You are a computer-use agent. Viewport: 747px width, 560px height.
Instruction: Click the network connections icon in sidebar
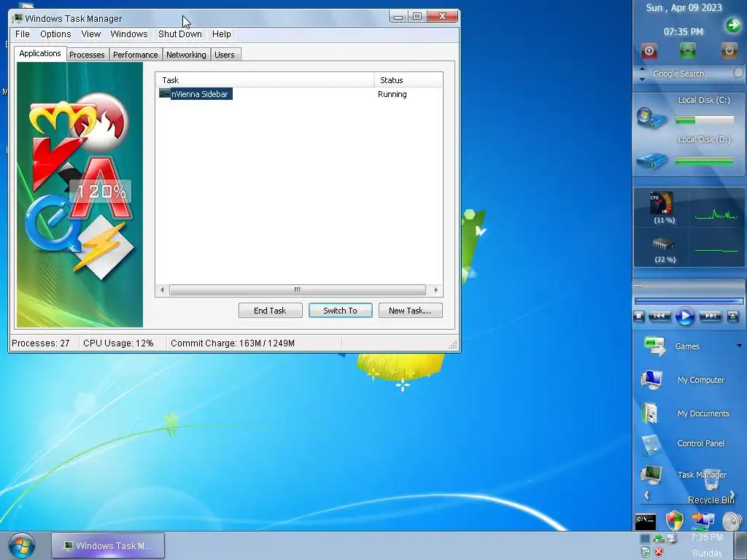[x=703, y=521]
